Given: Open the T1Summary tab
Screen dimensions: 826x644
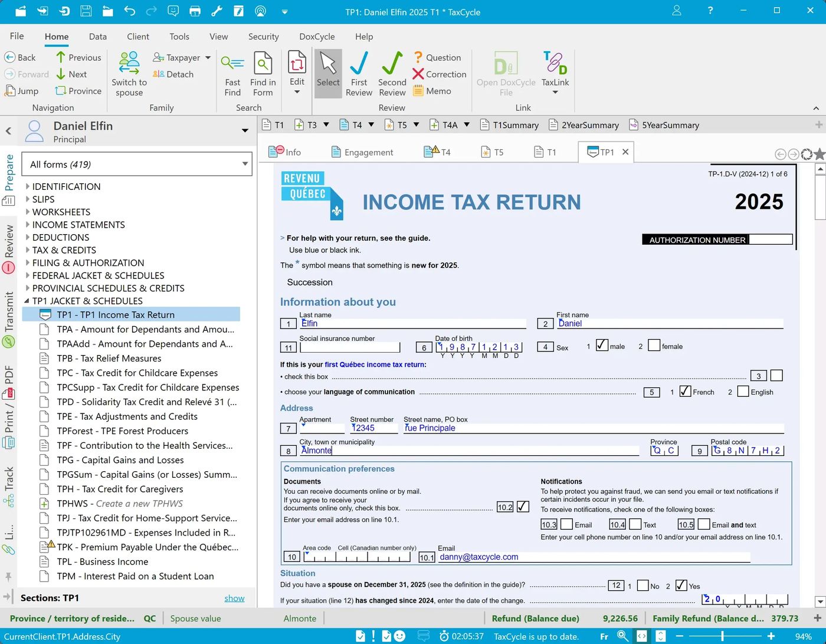Looking at the screenshot, I should click(x=510, y=125).
